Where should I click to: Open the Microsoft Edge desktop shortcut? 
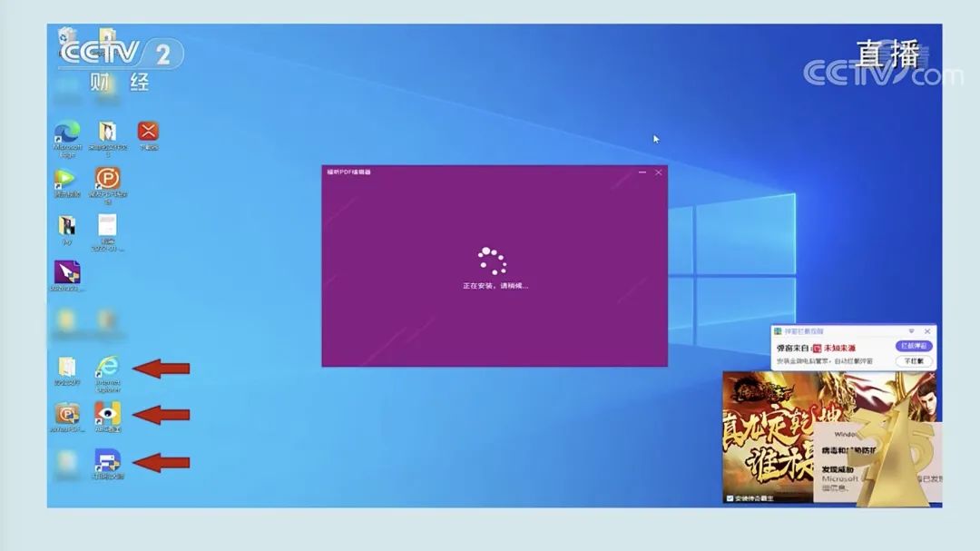67,133
